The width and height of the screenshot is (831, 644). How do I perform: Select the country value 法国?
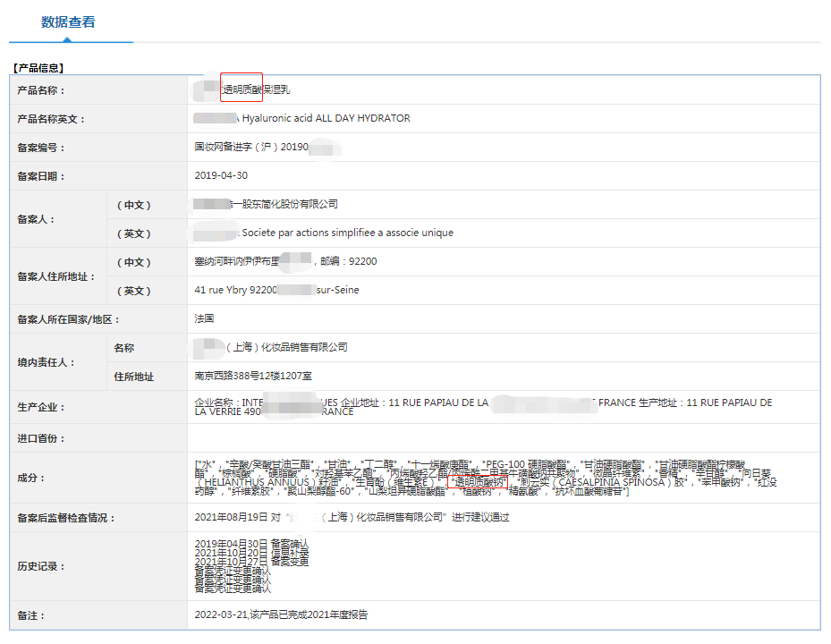pyautogui.click(x=205, y=318)
